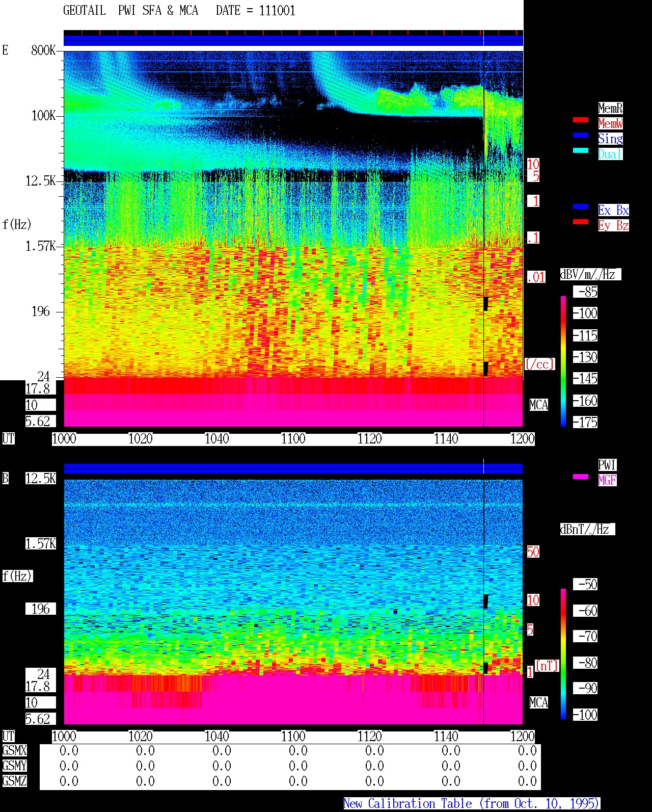
Task: Click the [nT] magnetic field axis label
Action: tap(547, 666)
